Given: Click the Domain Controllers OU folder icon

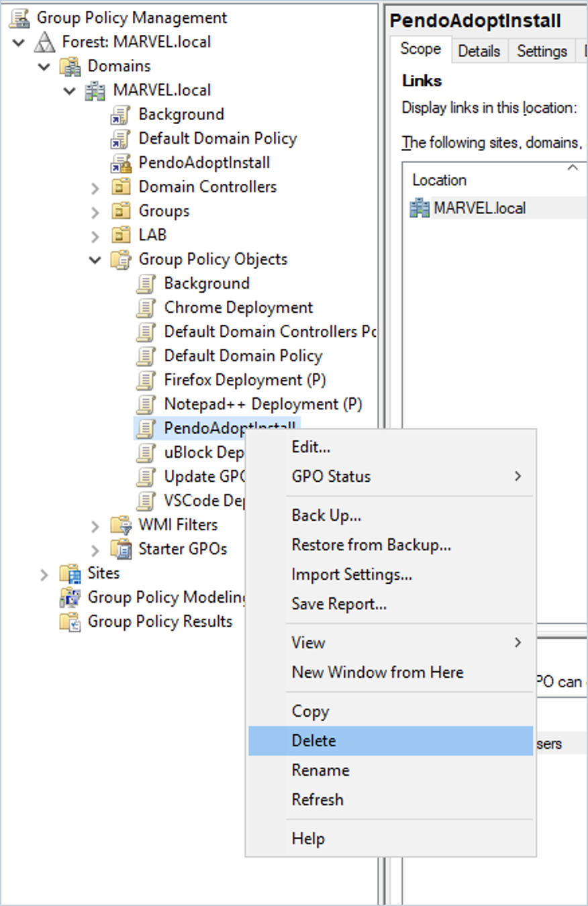Looking at the screenshot, I should click(x=121, y=187).
